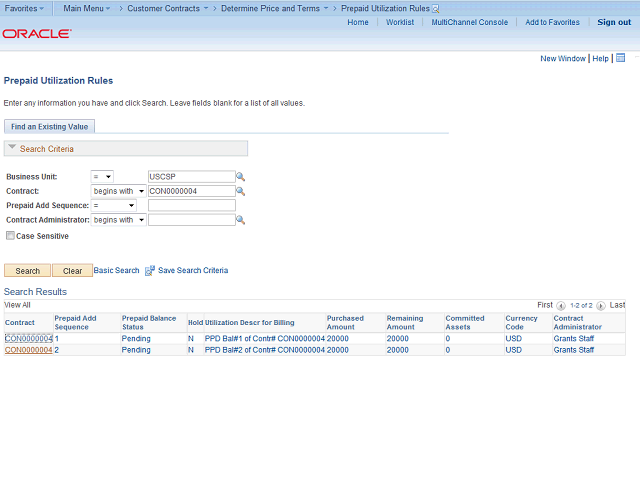640x480 pixels.
Task: Click the Search button
Action: (27, 271)
